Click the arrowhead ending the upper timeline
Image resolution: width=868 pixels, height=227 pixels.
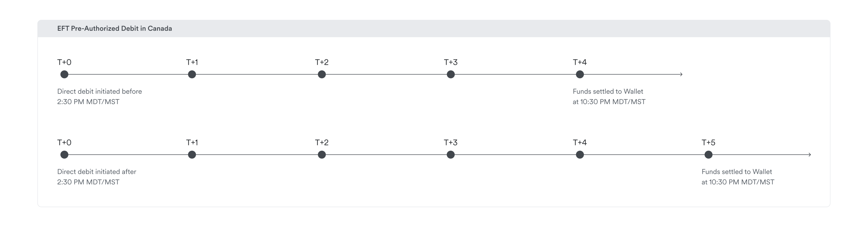point(681,74)
